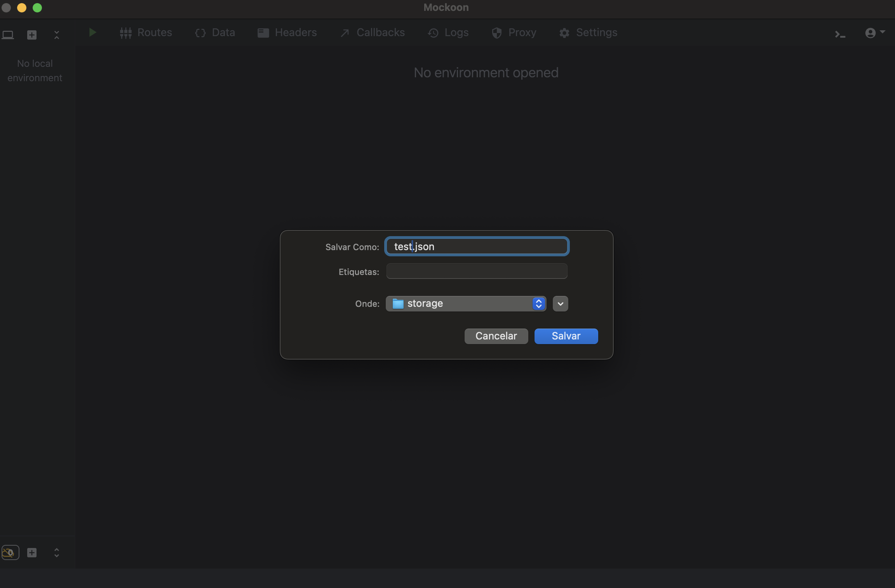
Task: Click the Salvar button
Action: click(x=566, y=336)
